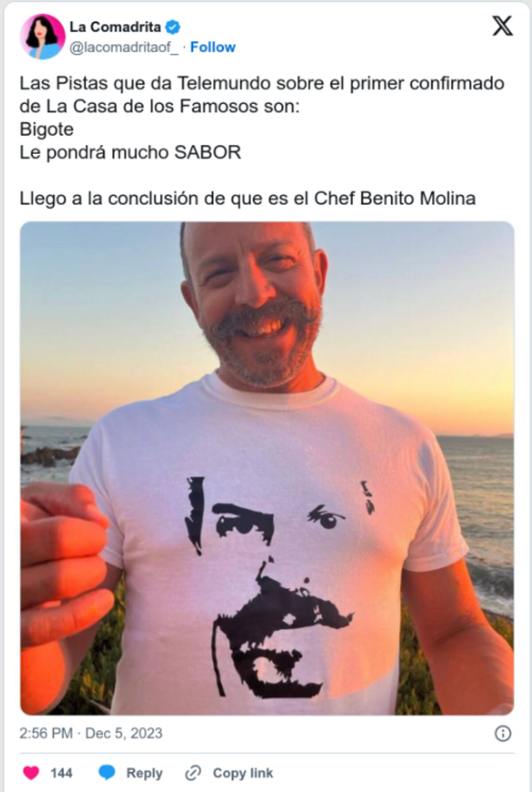Click the 'Bigote' line of the tweet

(47, 129)
